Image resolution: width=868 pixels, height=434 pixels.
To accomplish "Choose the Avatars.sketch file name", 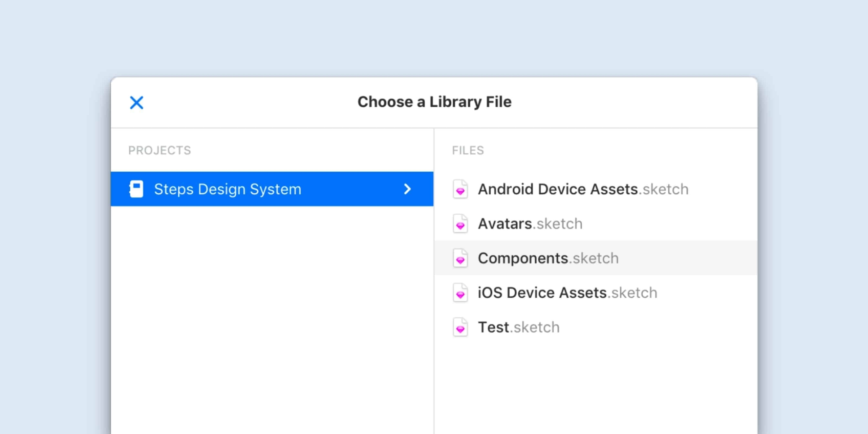I will pos(530,224).
